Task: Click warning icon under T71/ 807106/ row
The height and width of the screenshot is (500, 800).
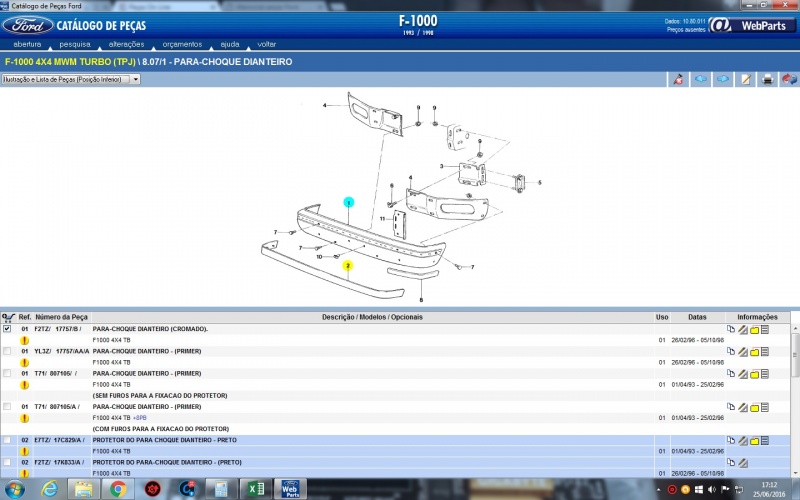Action: pos(24,385)
